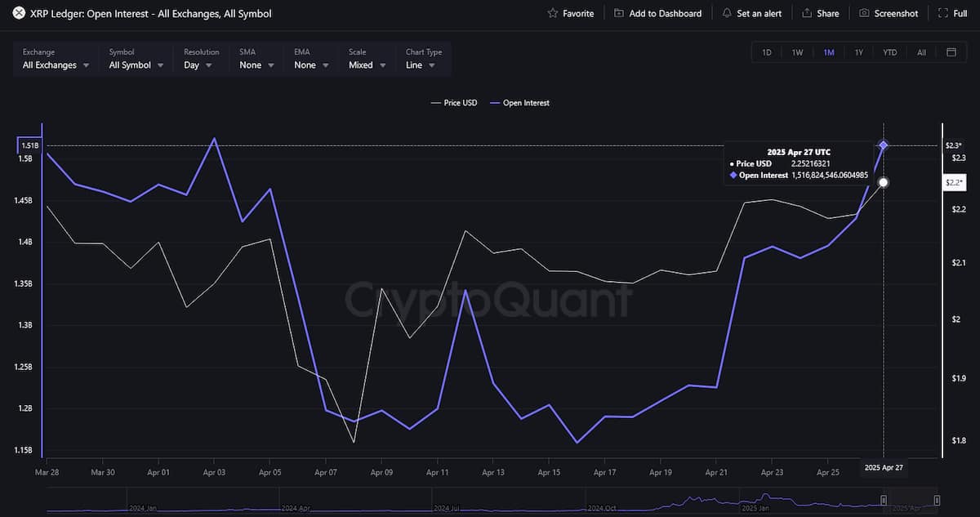Open the custom date range calendar icon
Image resolution: width=980 pixels, height=517 pixels.
coord(950,51)
